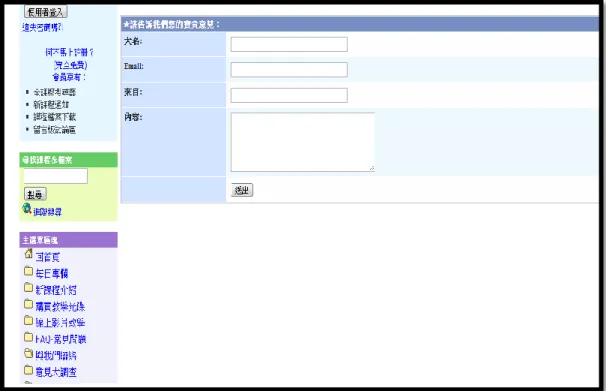Open the 線上影片教學 menu link
Image resolution: width=606 pixels, height=391 pixels.
[60, 323]
